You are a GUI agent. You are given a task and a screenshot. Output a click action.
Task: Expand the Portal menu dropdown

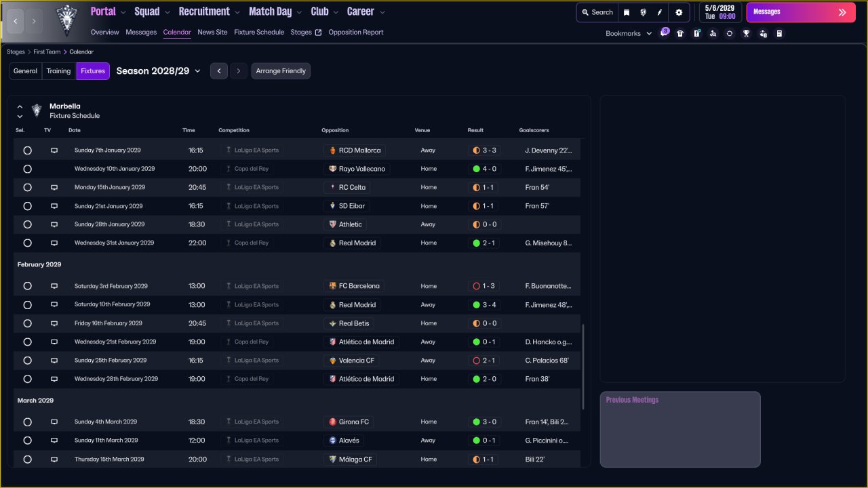point(122,12)
